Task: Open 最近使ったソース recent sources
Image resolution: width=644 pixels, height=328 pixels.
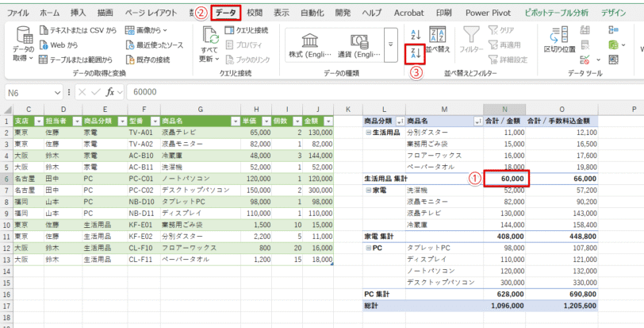Action: pos(155,45)
